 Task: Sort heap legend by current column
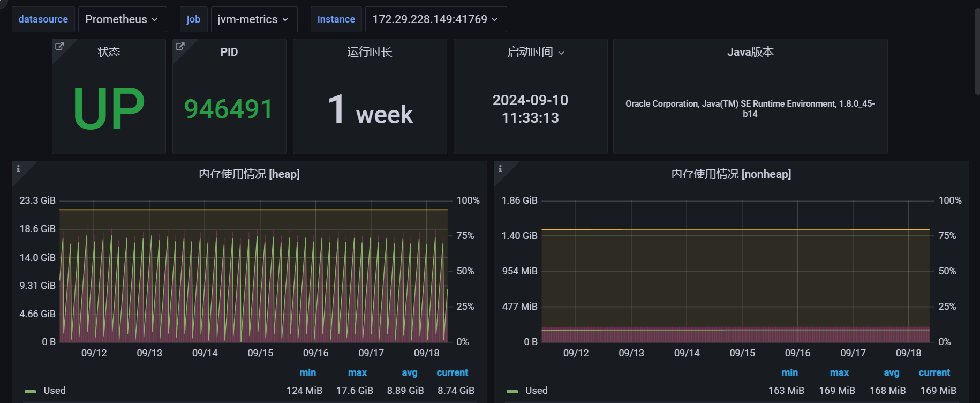452,372
